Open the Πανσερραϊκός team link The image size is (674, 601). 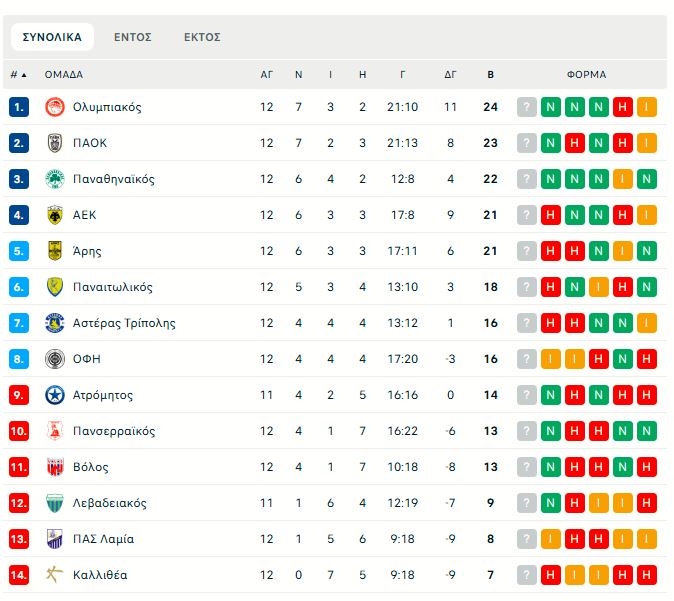click(114, 431)
